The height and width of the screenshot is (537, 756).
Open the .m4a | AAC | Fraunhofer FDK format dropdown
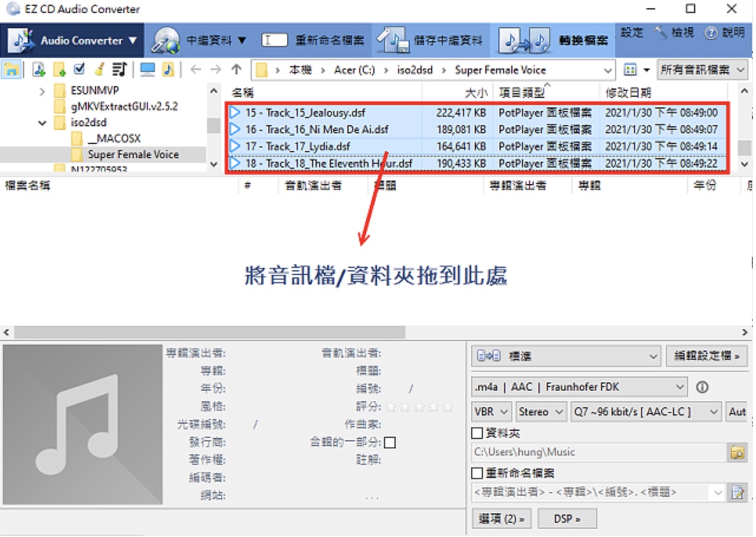coord(579,387)
